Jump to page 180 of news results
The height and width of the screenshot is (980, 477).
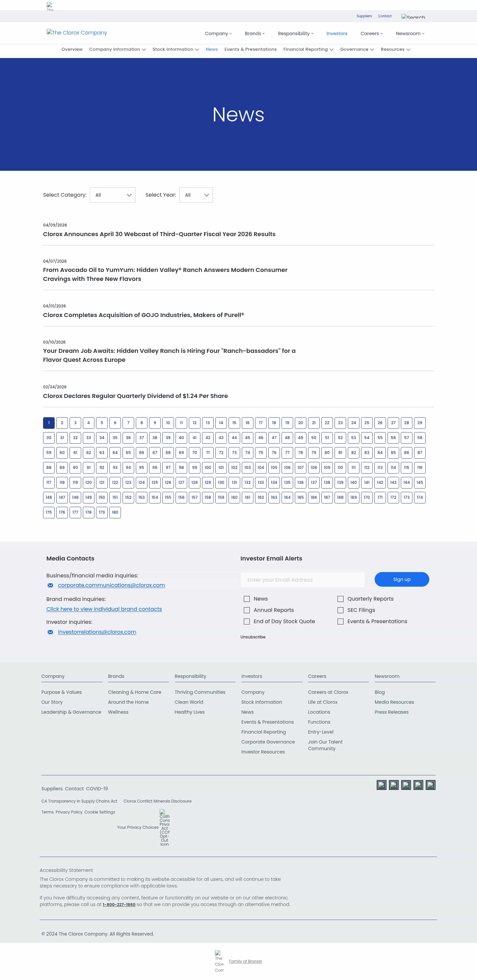(x=115, y=512)
